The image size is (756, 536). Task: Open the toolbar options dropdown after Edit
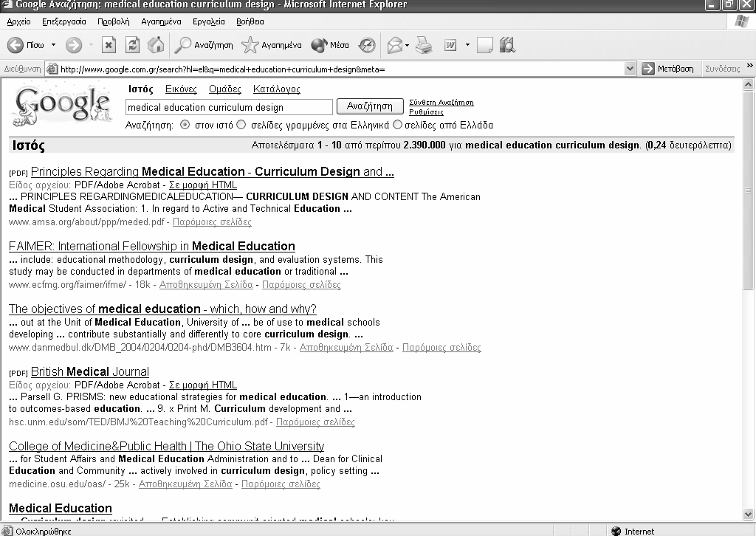(467, 45)
